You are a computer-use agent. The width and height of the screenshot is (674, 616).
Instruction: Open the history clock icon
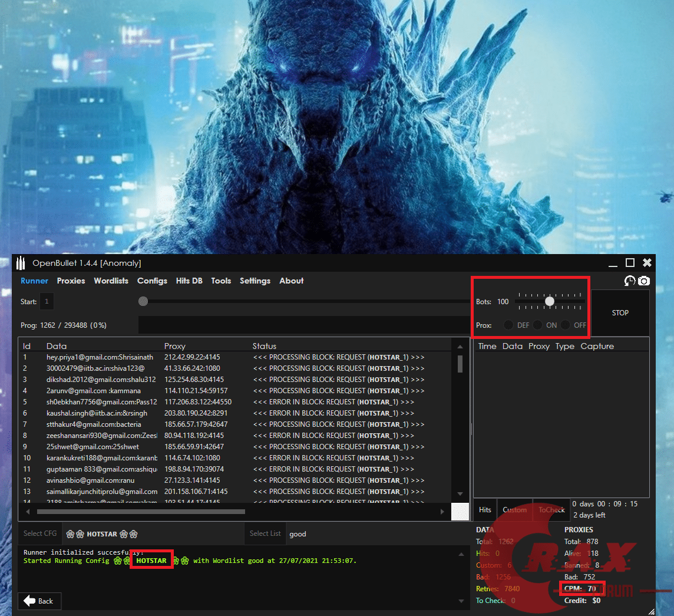click(630, 281)
